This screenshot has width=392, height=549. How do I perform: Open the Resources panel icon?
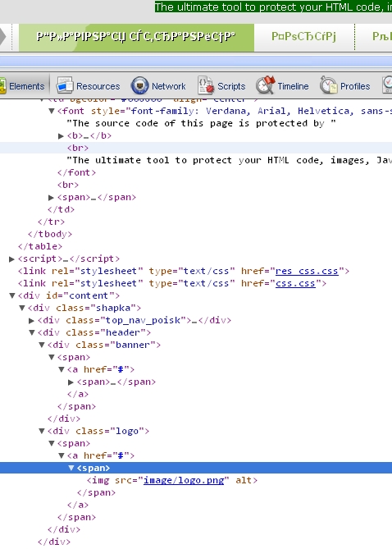pos(65,85)
